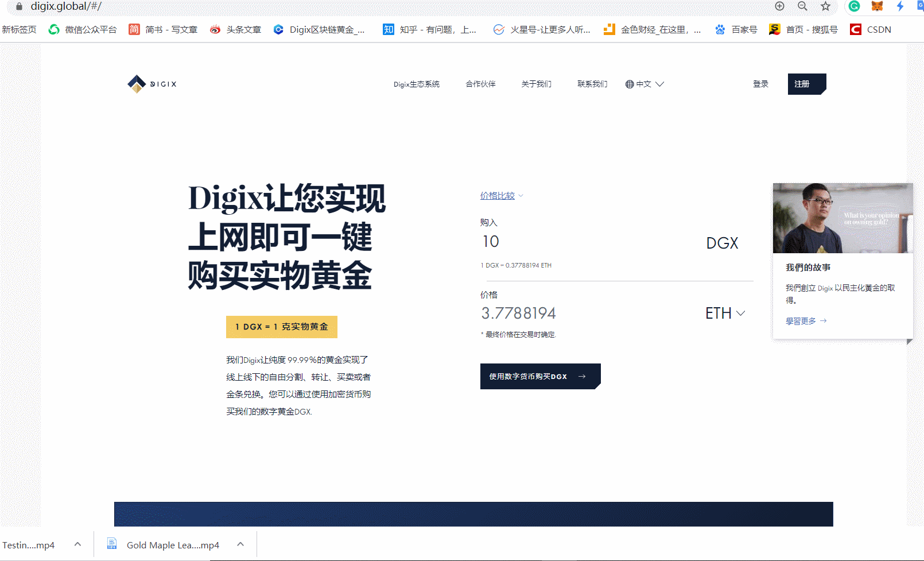Screen dimensions: 924x561
Task: Open the 火星号 bookmark
Action: coord(542,29)
